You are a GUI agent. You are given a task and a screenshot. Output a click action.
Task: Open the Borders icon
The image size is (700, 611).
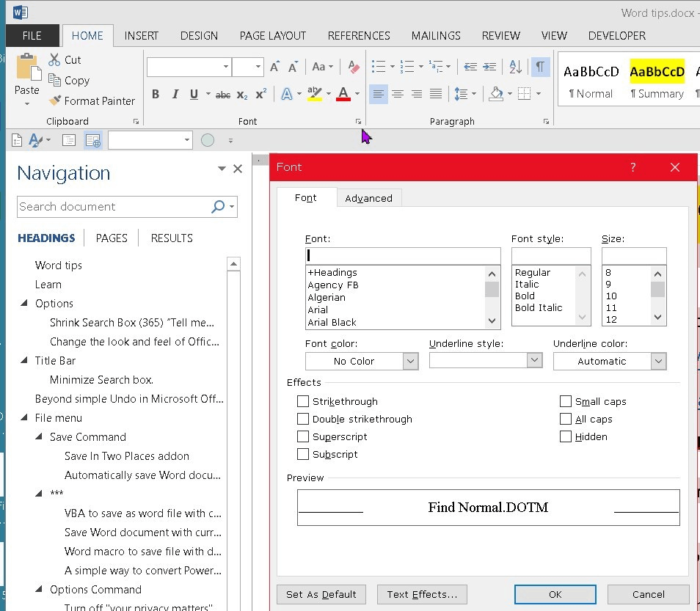point(524,94)
